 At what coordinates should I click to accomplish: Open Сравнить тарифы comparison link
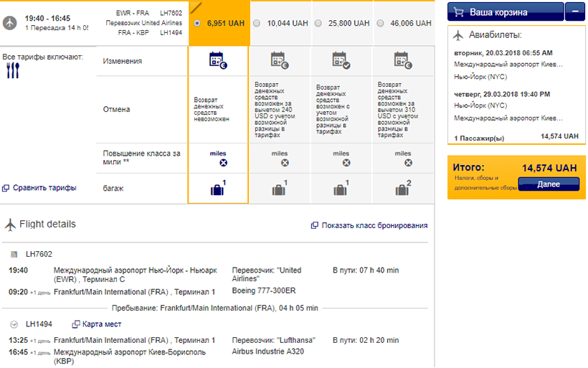tap(44, 188)
